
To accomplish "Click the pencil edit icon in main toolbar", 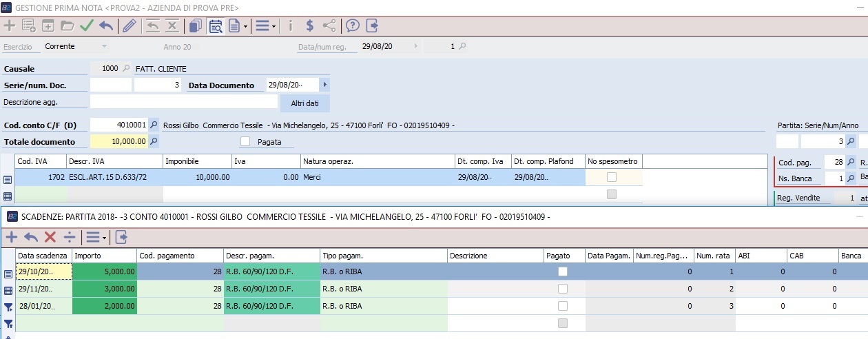I will click(129, 26).
